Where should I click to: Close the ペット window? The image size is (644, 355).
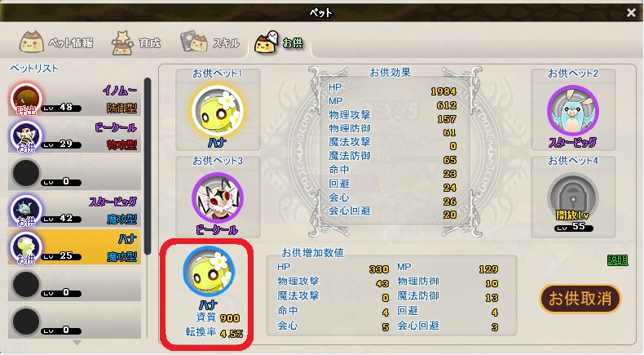[x=631, y=13]
